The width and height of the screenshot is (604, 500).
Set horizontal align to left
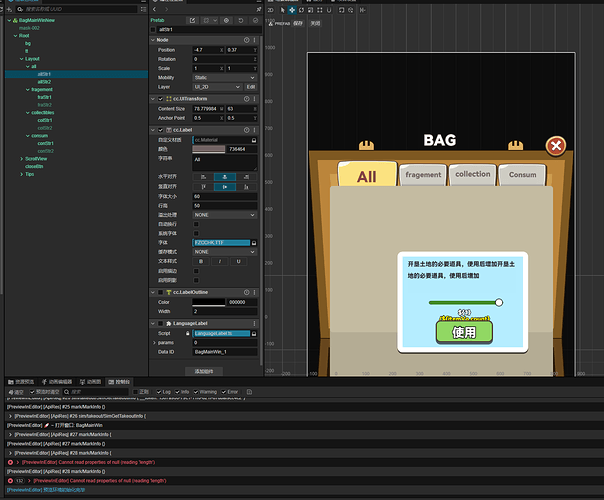click(203, 177)
